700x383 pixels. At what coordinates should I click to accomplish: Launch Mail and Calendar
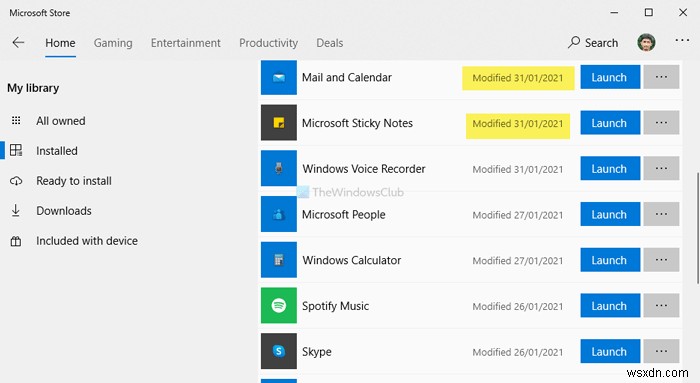point(610,77)
